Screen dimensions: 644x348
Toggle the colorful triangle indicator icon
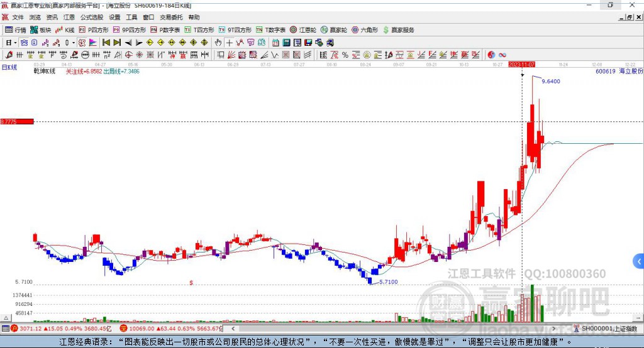[x=93, y=43]
